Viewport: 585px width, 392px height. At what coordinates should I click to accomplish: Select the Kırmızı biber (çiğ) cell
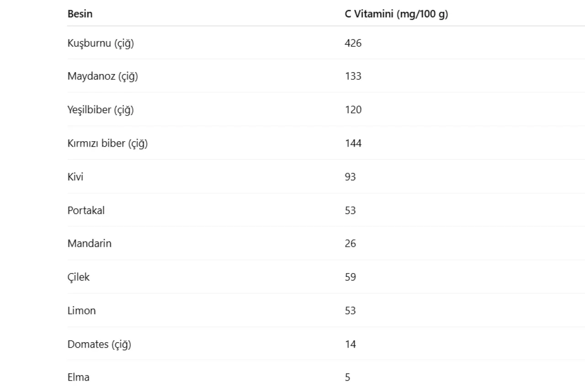pyautogui.click(x=107, y=144)
